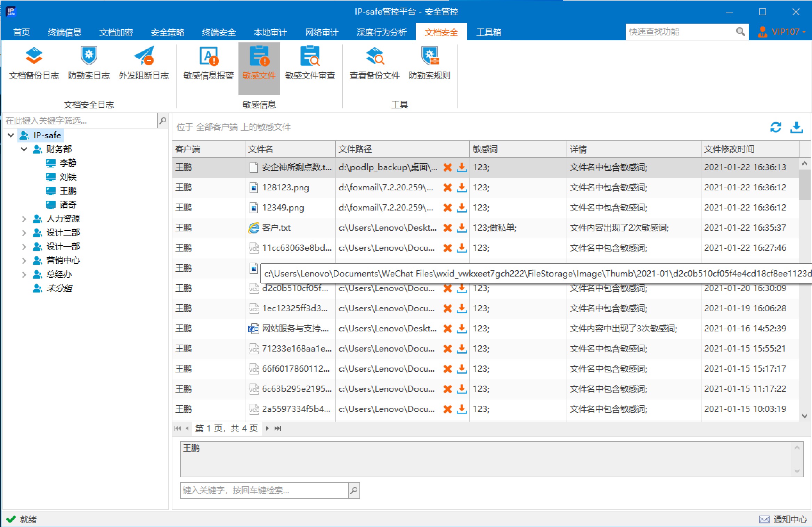Viewport: 812px width, 527px height.
Task: Click the 快速查找功能 search field
Action: pyautogui.click(x=680, y=32)
